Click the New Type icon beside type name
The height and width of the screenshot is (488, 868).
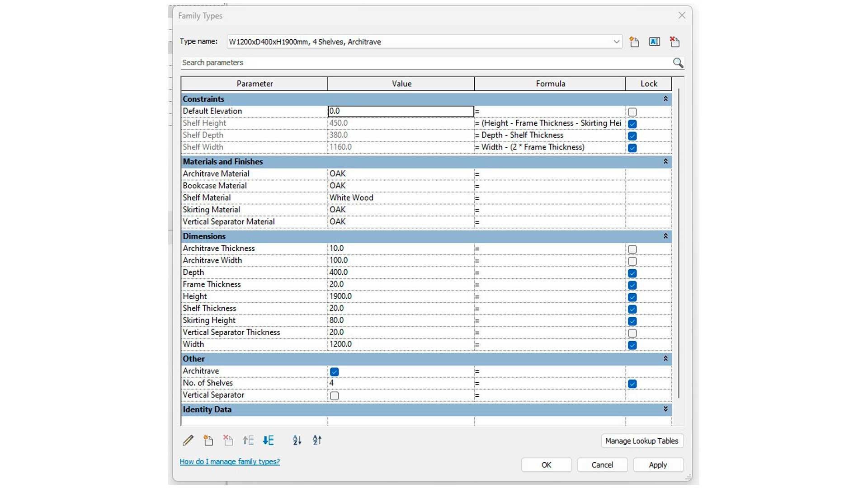click(634, 42)
